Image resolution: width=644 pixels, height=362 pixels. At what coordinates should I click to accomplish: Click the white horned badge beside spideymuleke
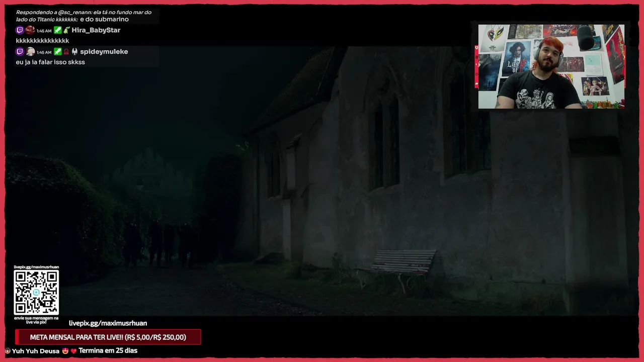(74, 51)
